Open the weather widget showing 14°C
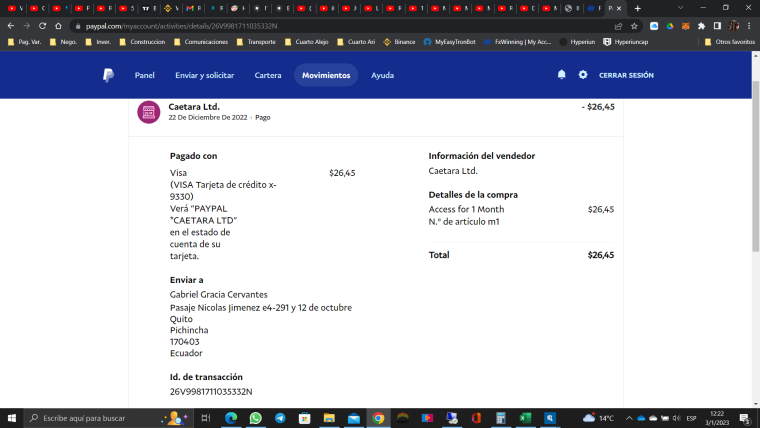760x428 pixels. [x=598, y=418]
